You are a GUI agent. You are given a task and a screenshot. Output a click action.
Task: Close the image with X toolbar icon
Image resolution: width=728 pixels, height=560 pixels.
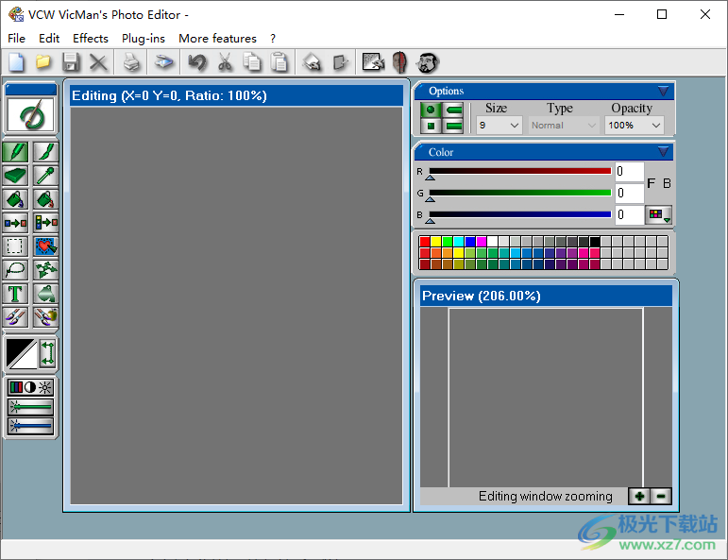[98, 62]
